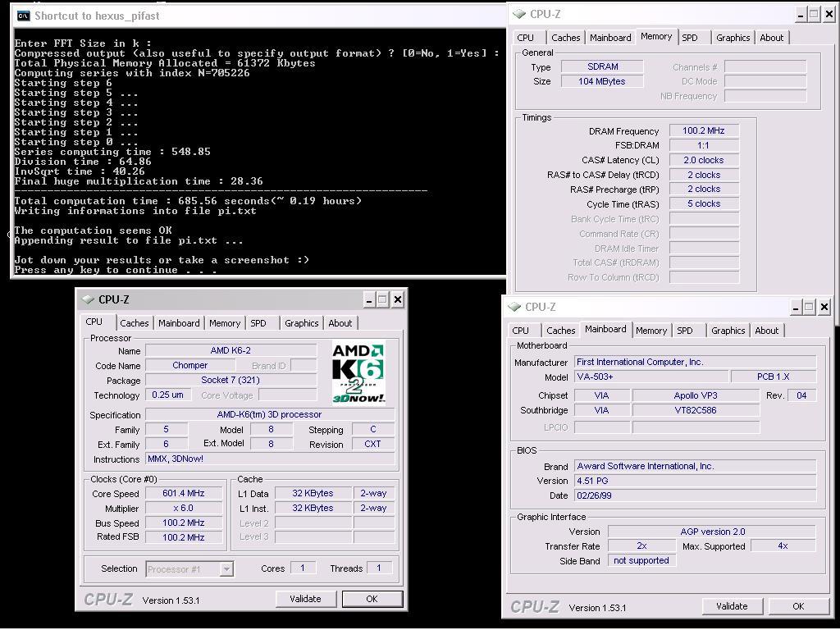Click the hexus_pifast console title bar
Screen dimensions: 840x630
coord(258,16)
